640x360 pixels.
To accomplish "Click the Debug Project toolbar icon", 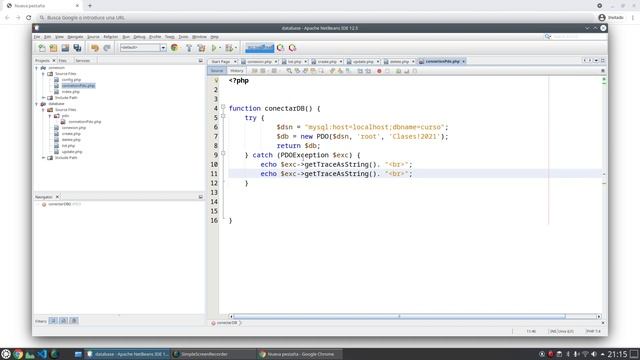I will 229,48.
